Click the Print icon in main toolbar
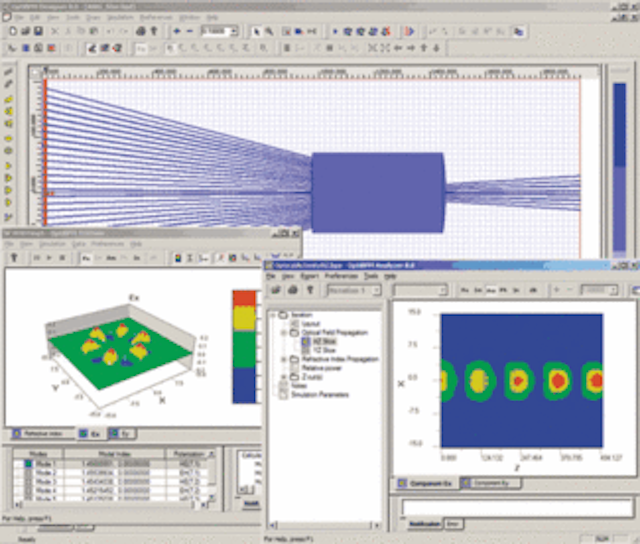This screenshot has height=544, width=640. coord(141,31)
